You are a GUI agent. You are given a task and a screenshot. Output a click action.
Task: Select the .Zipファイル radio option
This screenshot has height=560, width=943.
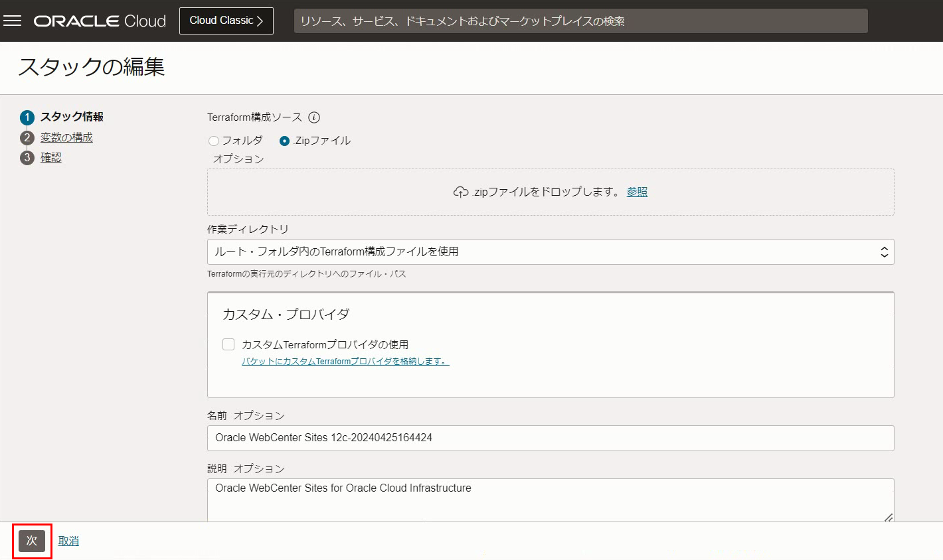[285, 141]
